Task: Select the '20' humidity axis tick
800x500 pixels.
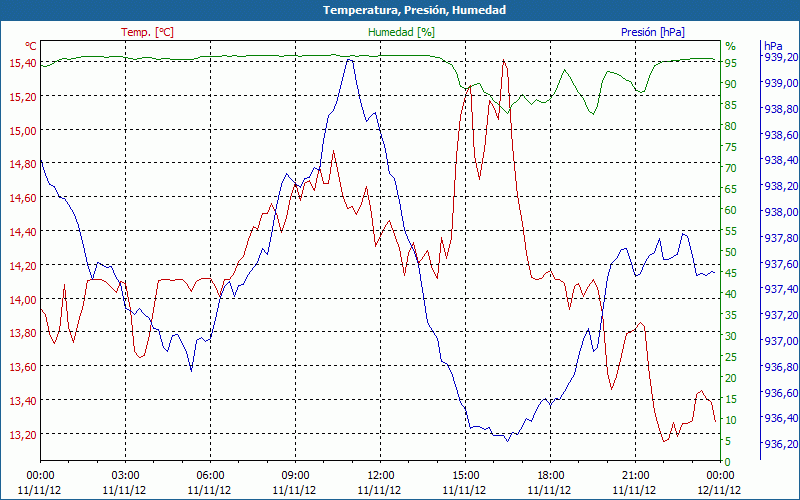Action: coord(731,378)
